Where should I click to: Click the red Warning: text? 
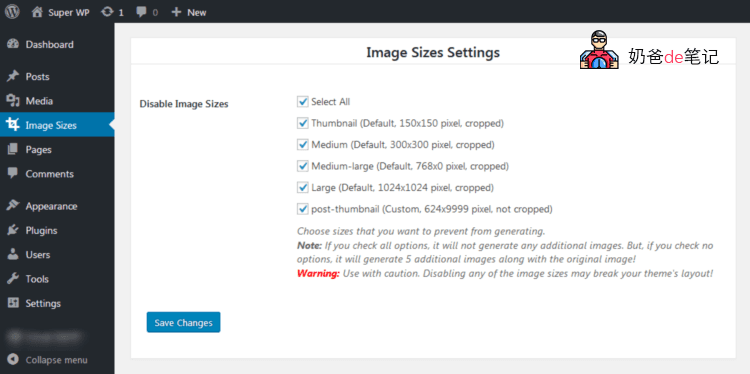pyautogui.click(x=318, y=274)
